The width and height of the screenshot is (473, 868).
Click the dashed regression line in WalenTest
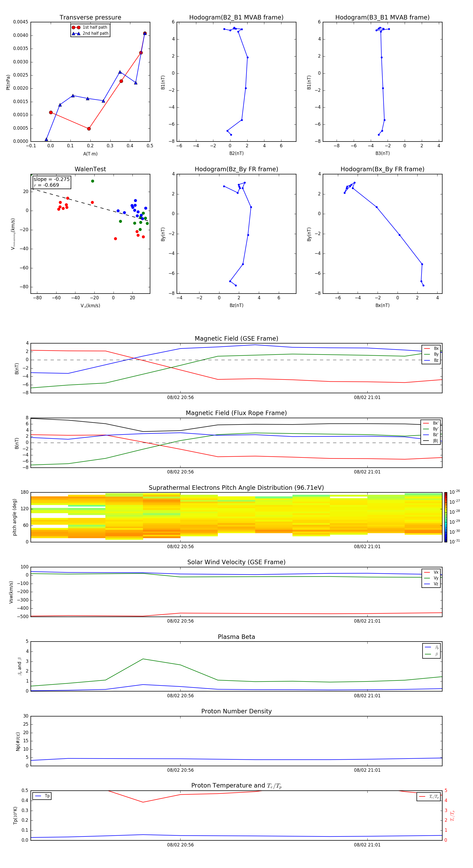click(x=90, y=205)
